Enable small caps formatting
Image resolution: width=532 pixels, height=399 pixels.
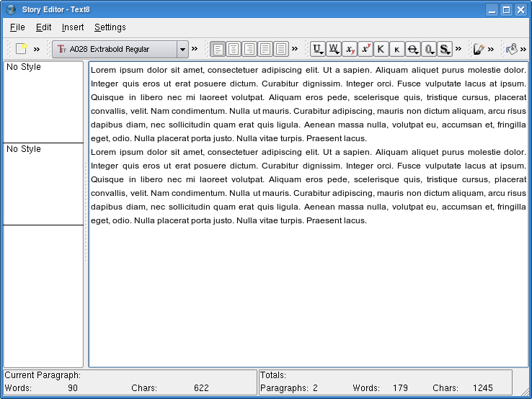click(x=396, y=49)
